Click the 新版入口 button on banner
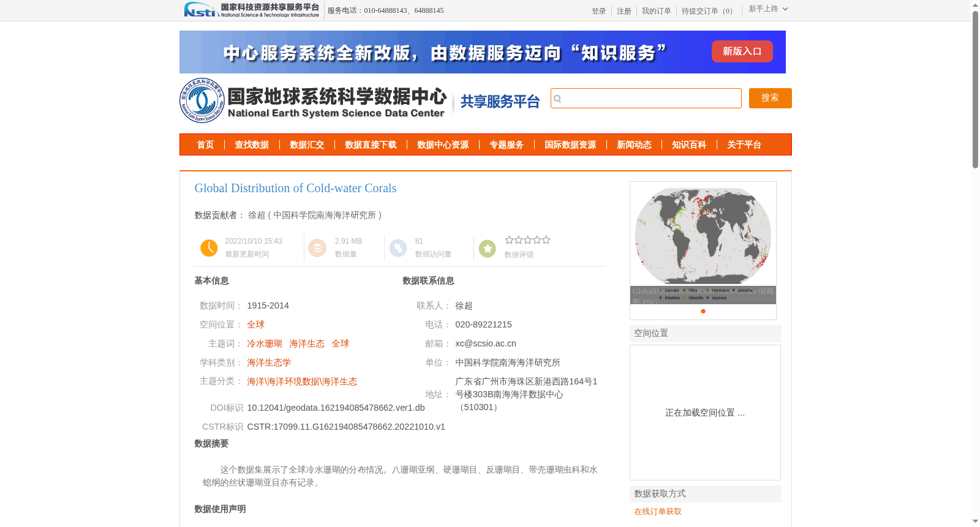 click(x=742, y=51)
